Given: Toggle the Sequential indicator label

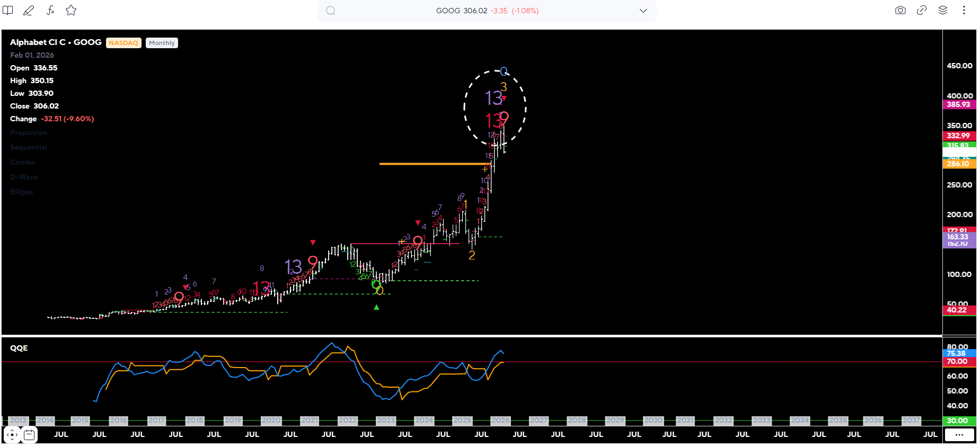Looking at the screenshot, I should point(29,148).
